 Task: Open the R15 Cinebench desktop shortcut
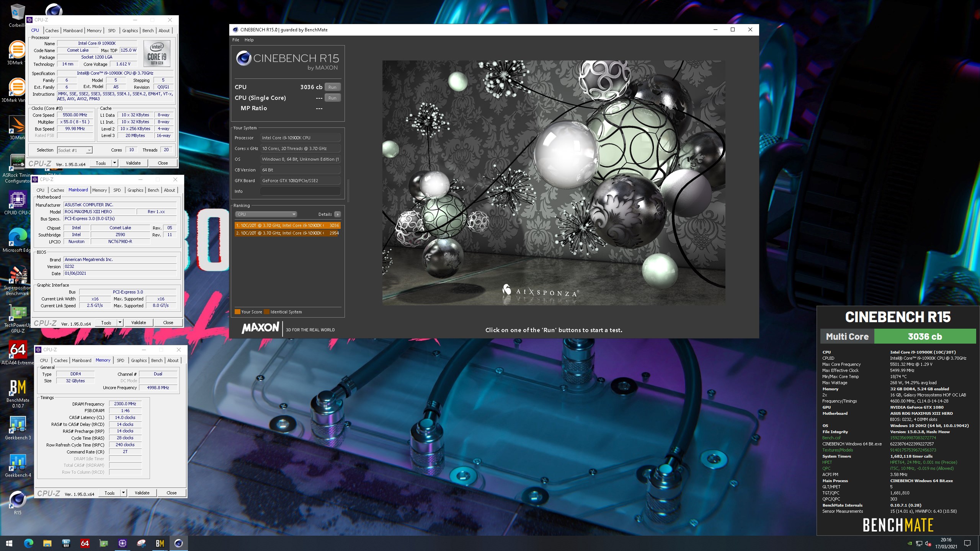(18, 502)
